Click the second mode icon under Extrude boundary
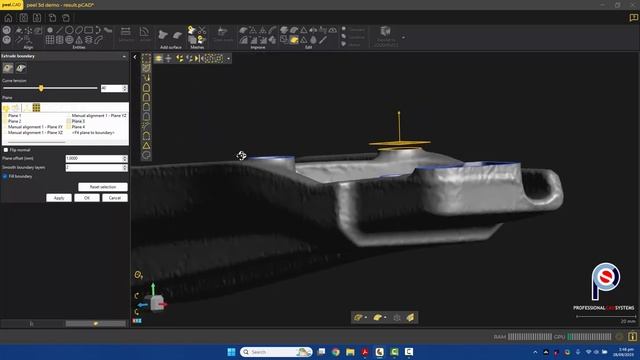Image resolution: width=640 pixels, height=360 pixels. pyautogui.click(x=21, y=68)
